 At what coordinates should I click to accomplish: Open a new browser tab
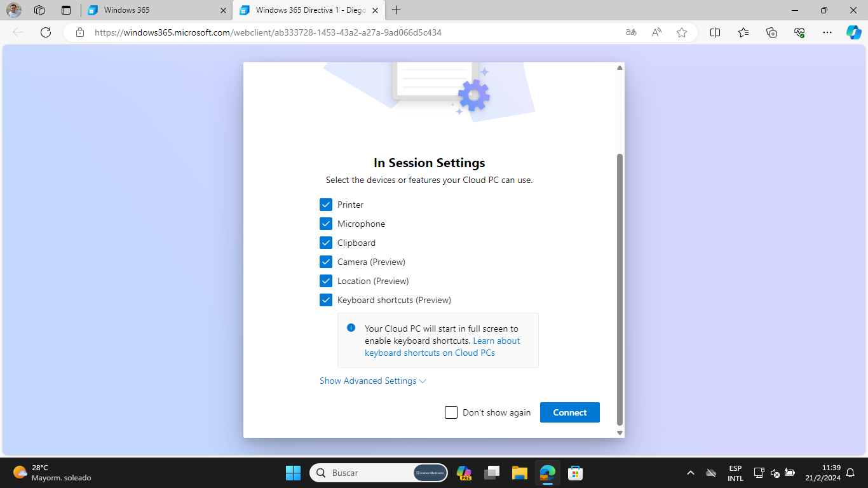(397, 10)
